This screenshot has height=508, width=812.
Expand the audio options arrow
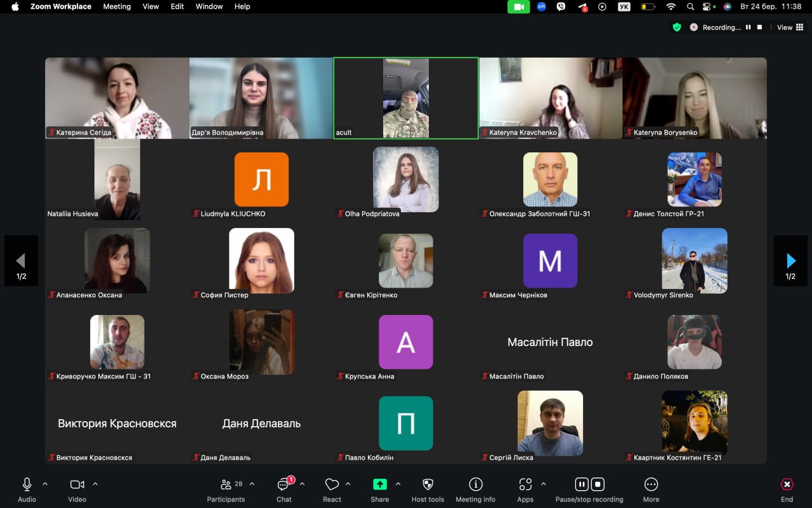pyautogui.click(x=45, y=484)
